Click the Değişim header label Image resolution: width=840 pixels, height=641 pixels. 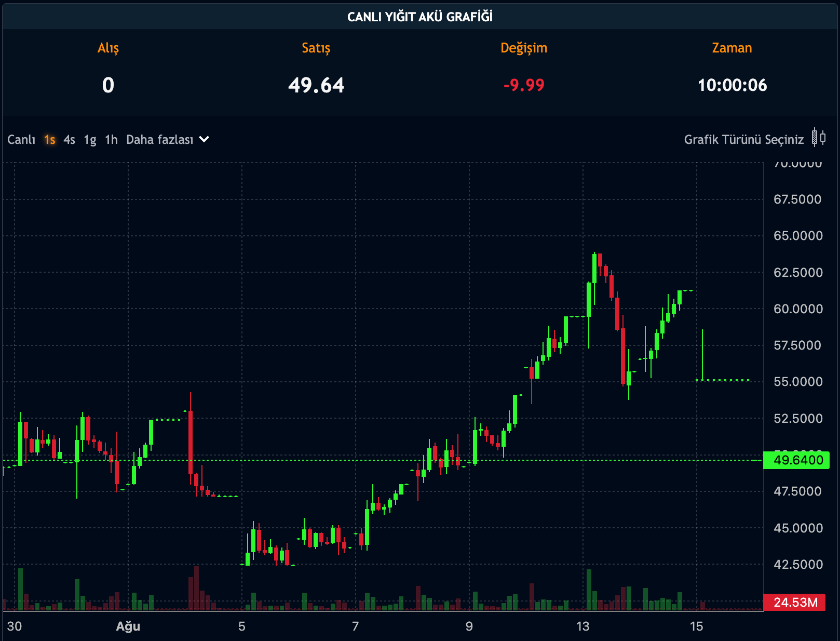coord(524,48)
